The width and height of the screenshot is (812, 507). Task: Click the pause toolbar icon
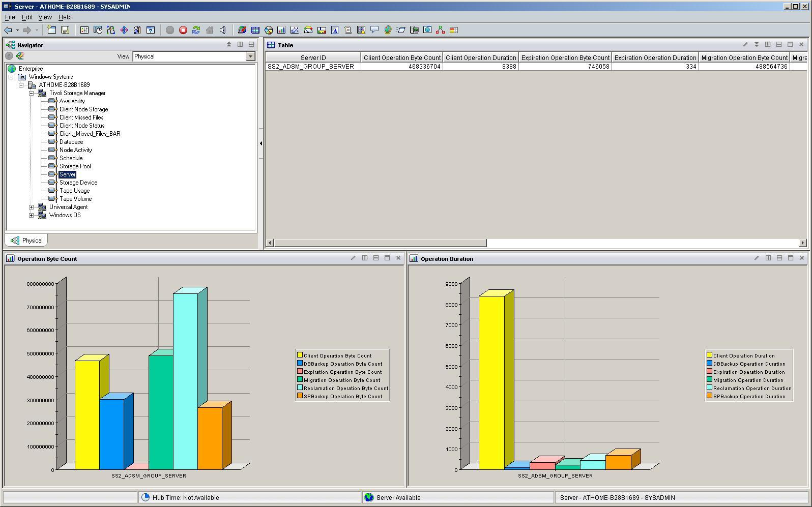tap(170, 30)
